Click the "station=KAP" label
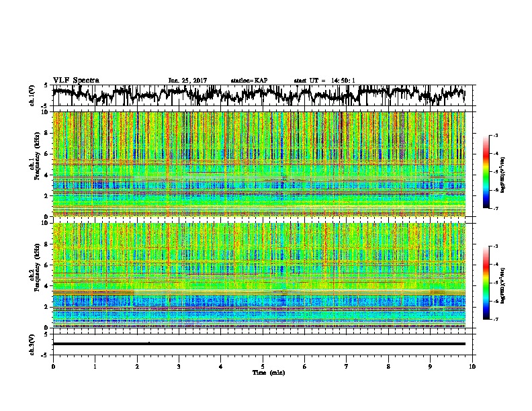 [249, 81]
